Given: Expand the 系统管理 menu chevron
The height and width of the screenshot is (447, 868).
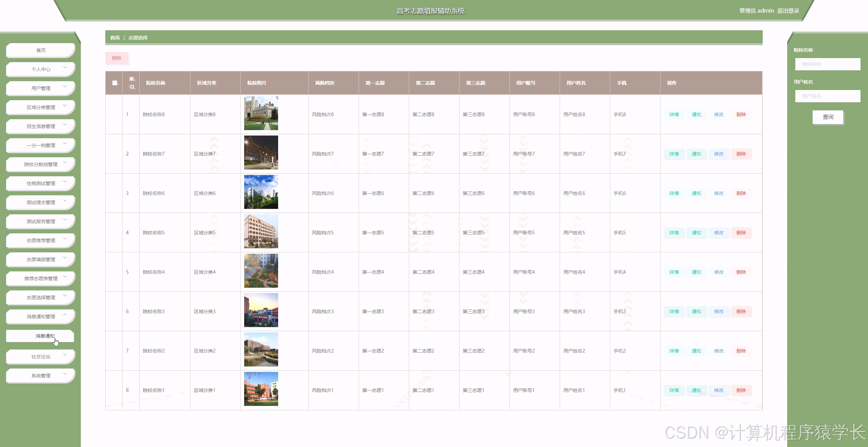Looking at the screenshot, I should [x=65, y=374].
